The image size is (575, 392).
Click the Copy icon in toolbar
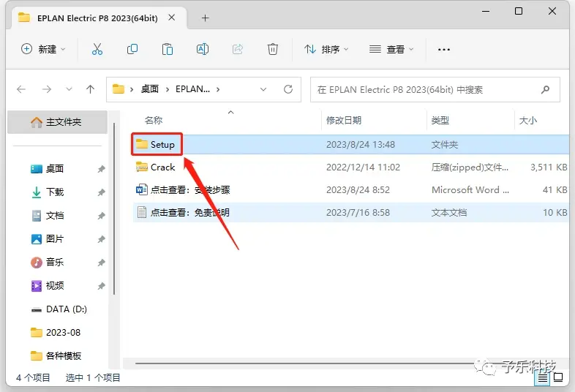132,49
